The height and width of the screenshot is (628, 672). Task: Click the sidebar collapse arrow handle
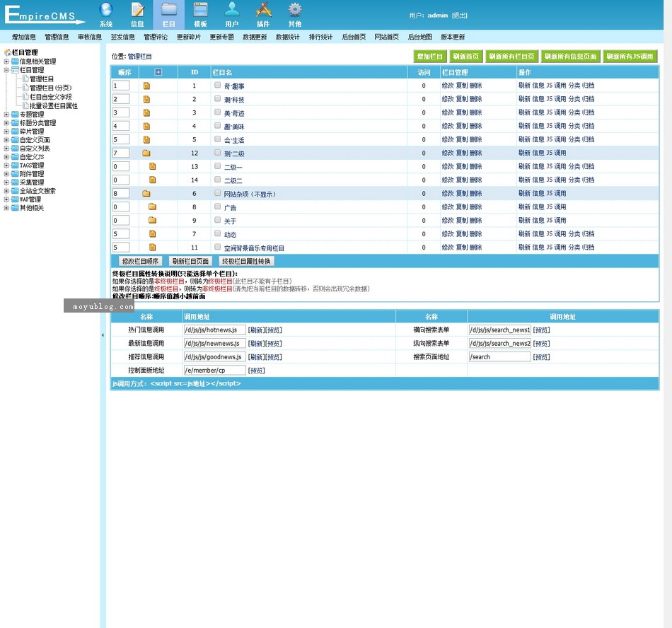point(103,335)
